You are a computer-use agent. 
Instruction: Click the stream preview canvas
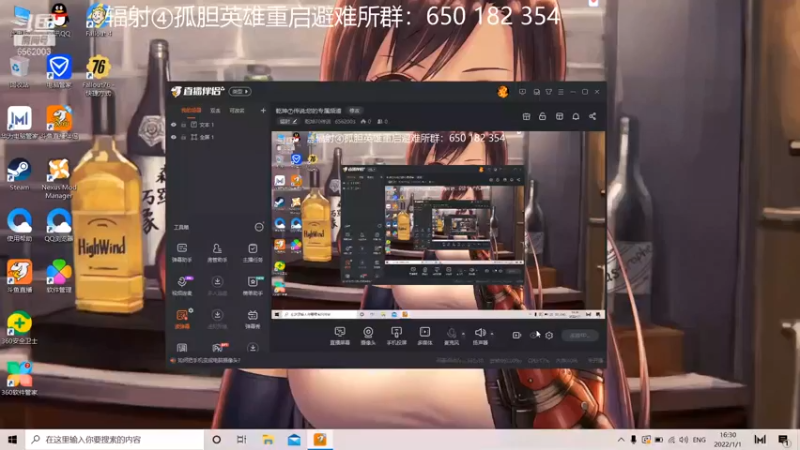click(438, 225)
